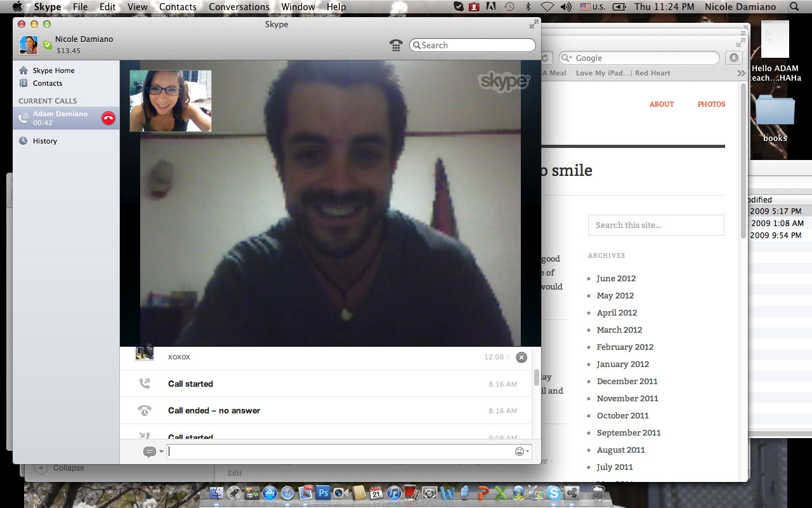Click the ABOUT link on the webpage
This screenshot has width=812, height=508.
tap(661, 104)
